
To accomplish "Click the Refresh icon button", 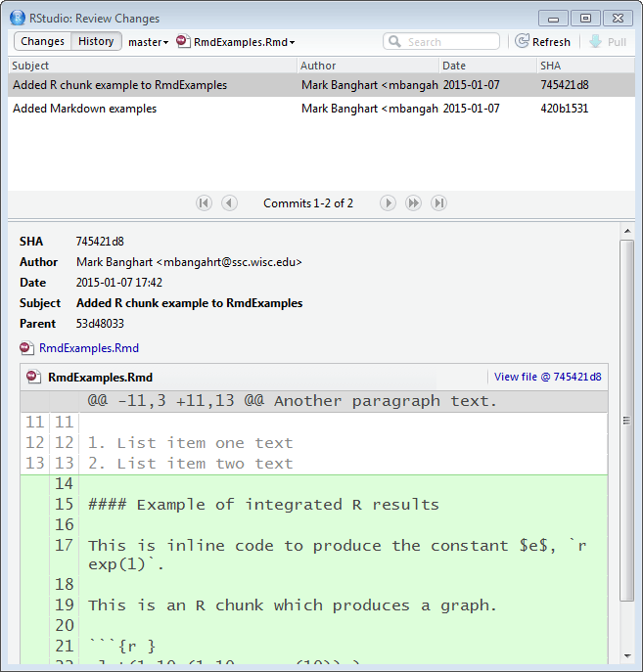I will pos(523,42).
